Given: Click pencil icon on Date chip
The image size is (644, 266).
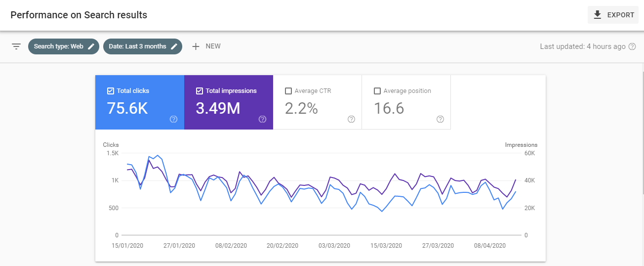Looking at the screenshot, I should tap(174, 46).
